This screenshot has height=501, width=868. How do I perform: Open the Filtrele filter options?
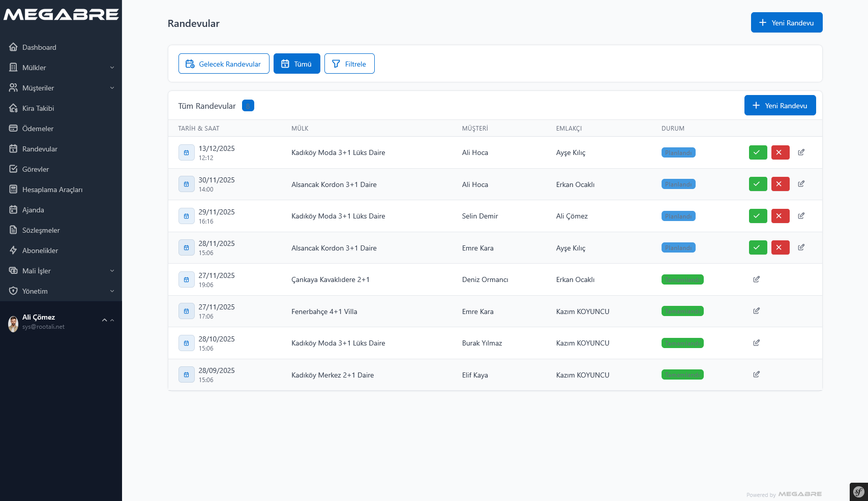[349, 64]
